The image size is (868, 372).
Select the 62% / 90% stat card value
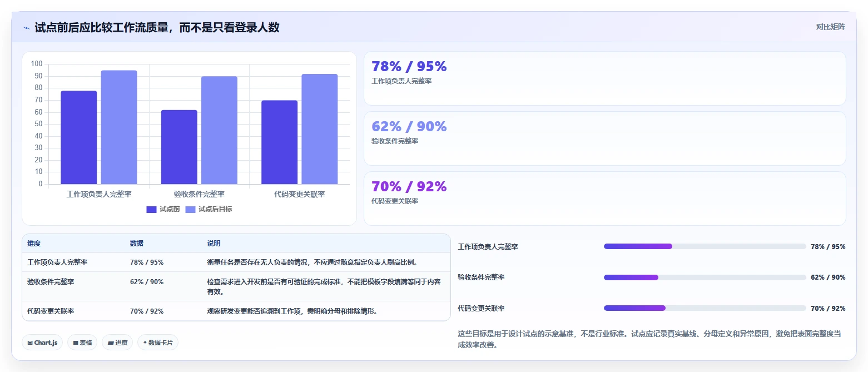pyautogui.click(x=409, y=127)
